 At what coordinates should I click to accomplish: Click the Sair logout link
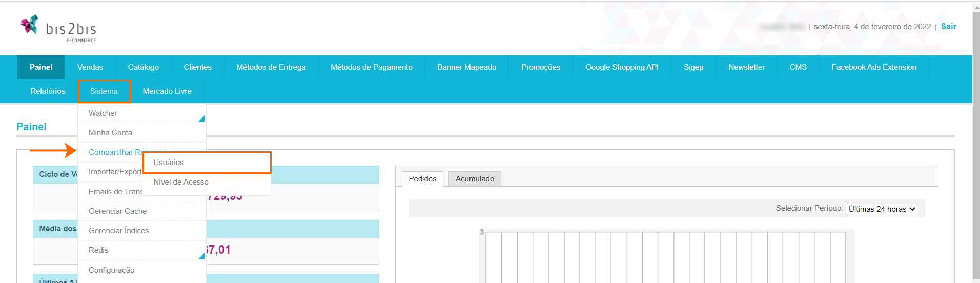pos(948,27)
